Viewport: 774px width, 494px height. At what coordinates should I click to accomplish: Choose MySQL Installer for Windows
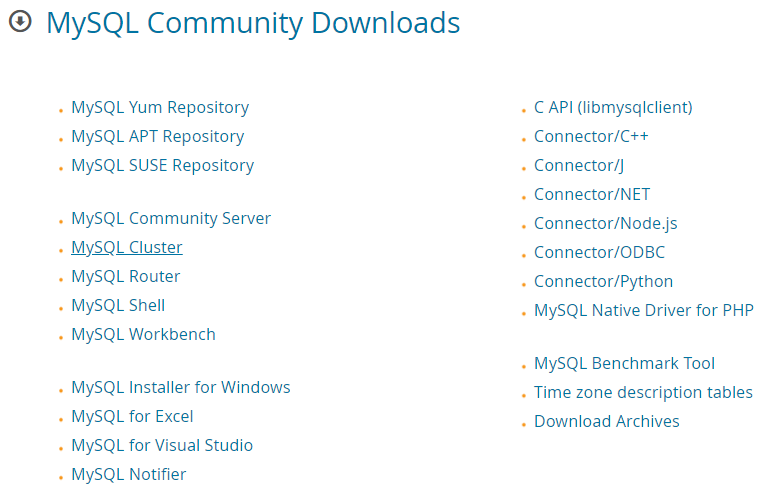click(x=181, y=387)
